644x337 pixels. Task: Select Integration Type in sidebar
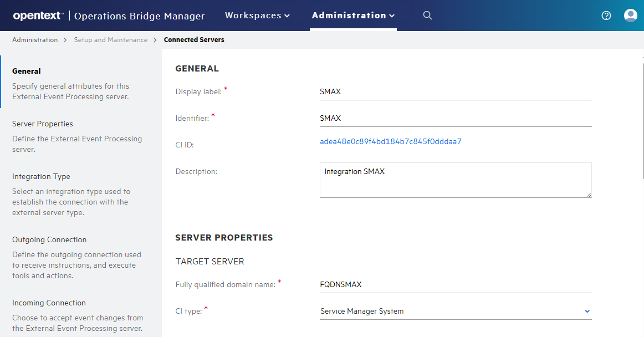pos(41,176)
